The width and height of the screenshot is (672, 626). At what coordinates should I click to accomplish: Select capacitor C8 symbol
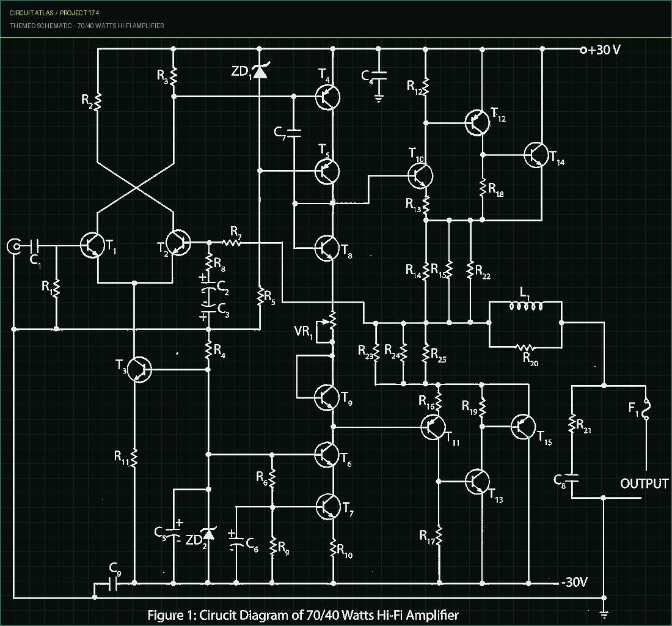pyautogui.click(x=571, y=478)
